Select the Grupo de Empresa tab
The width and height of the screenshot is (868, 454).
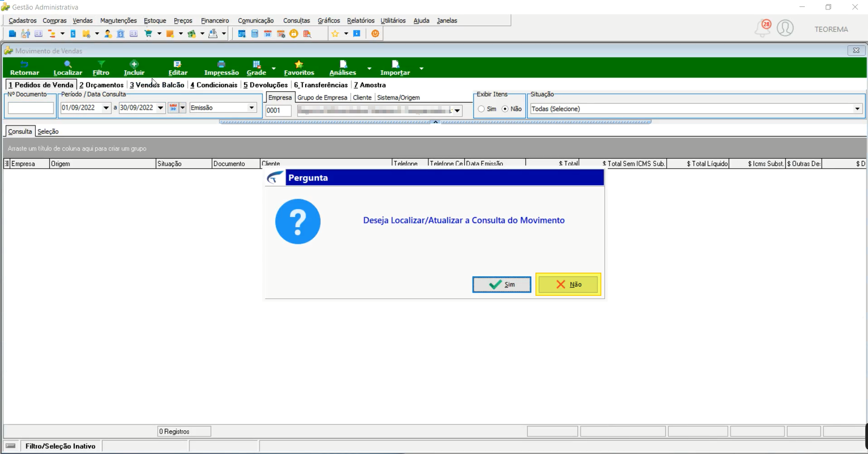323,98
